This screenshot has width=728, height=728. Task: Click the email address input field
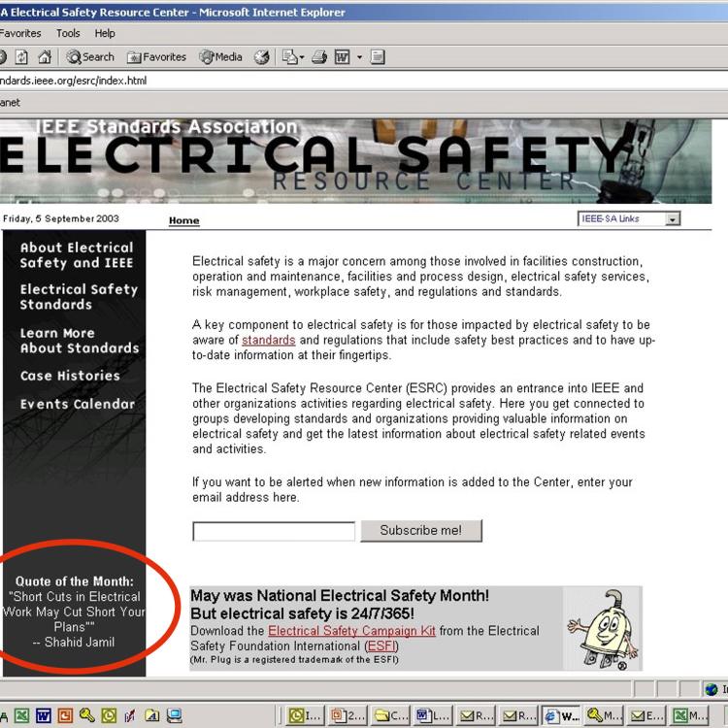point(274,532)
